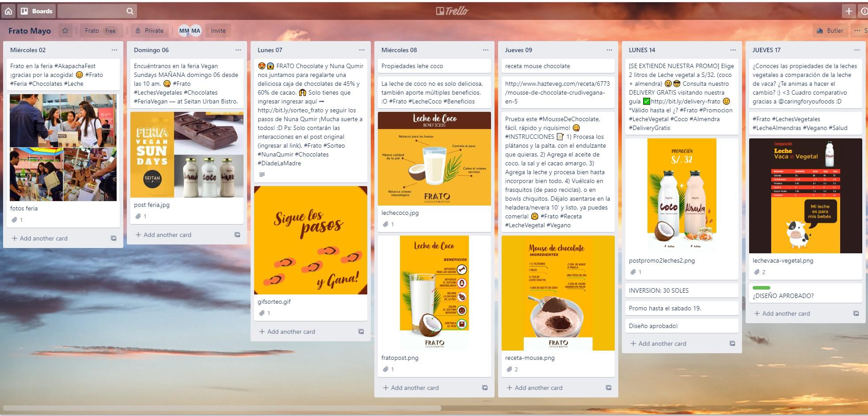Click the 'Lunes 07' list title
Screen dimensions: 868x416
[270, 50]
